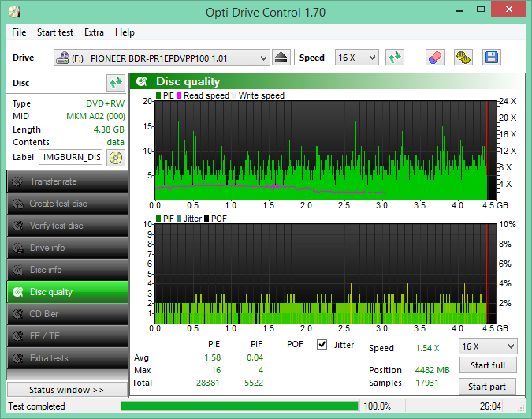Click the application icon in the title bar
This screenshot has width=532, height=419.
point(15,12)
